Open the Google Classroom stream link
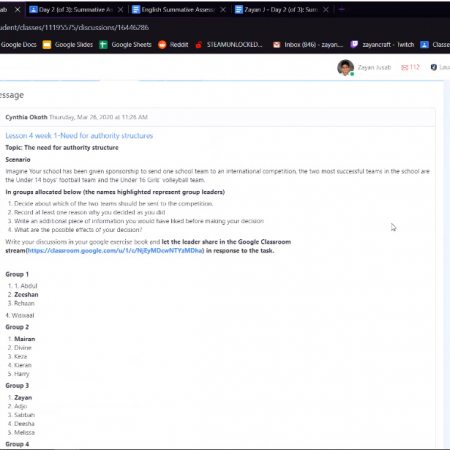The height and width of the screenshot is (450, 450). click(115, 251)
